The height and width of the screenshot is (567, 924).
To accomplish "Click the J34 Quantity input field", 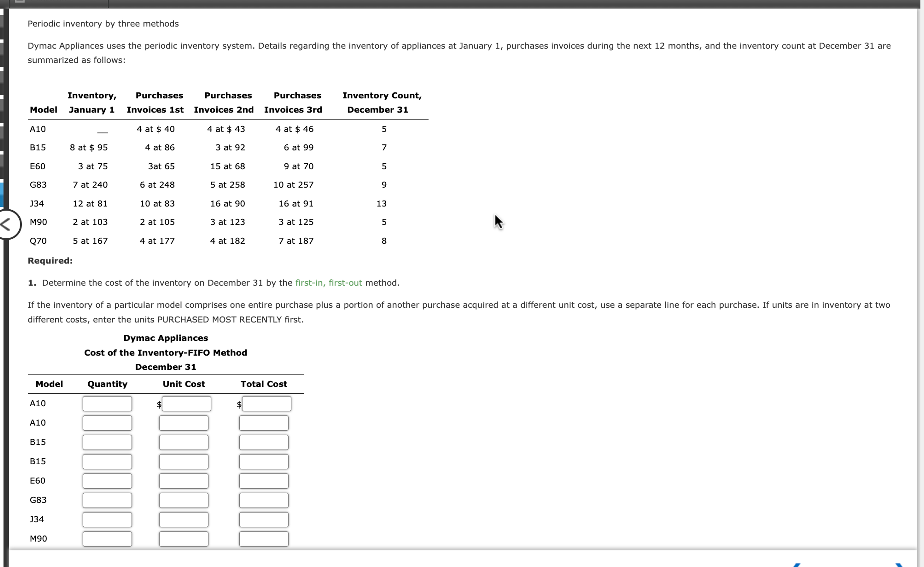I will click(x=107, y=519).
